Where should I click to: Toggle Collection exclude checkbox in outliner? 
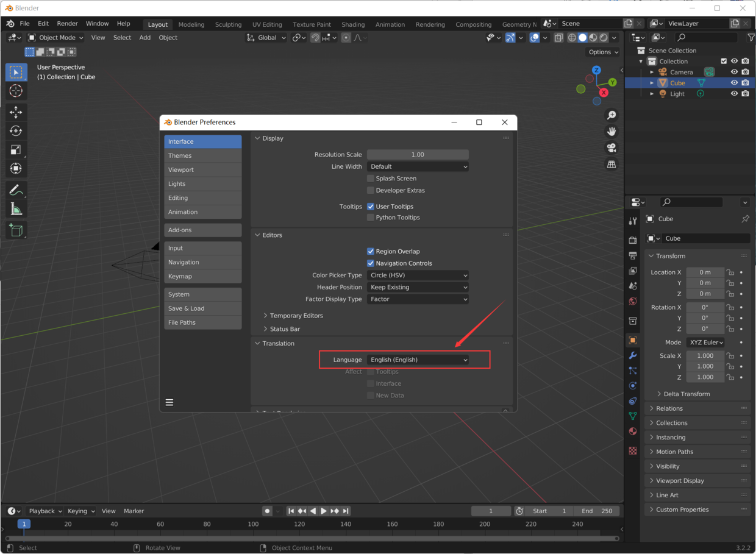724,62
